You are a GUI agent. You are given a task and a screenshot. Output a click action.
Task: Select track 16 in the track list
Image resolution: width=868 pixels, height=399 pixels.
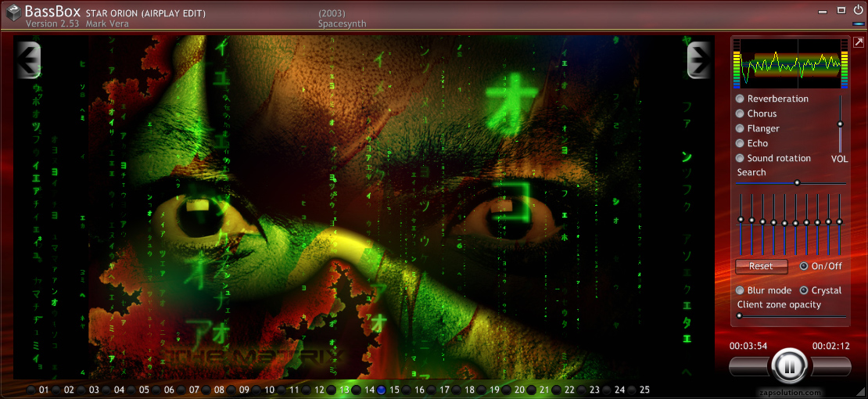[407, 390]
